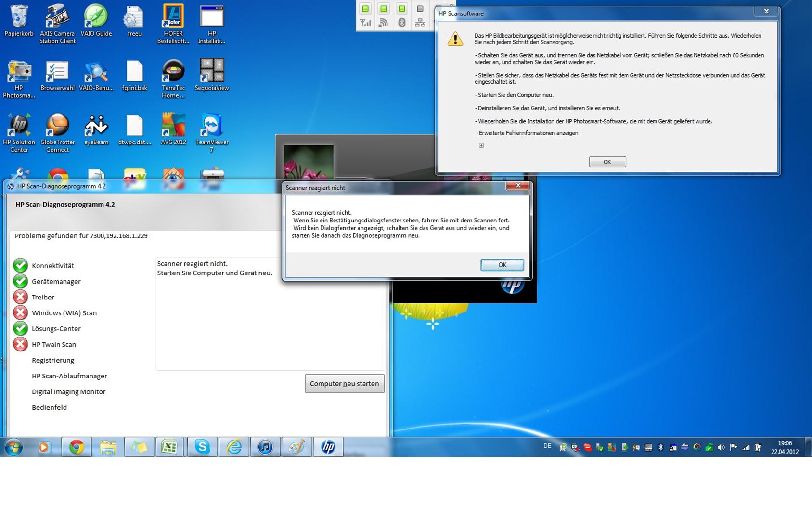The height and width of the screenshot is (520, 812).
Task: Click the HP icon in the taskbar
Action: coord(328,447)
